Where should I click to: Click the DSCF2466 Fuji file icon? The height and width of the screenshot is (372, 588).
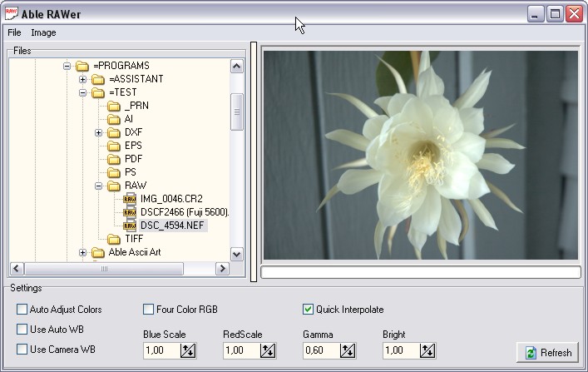click(x=130, y=212)
